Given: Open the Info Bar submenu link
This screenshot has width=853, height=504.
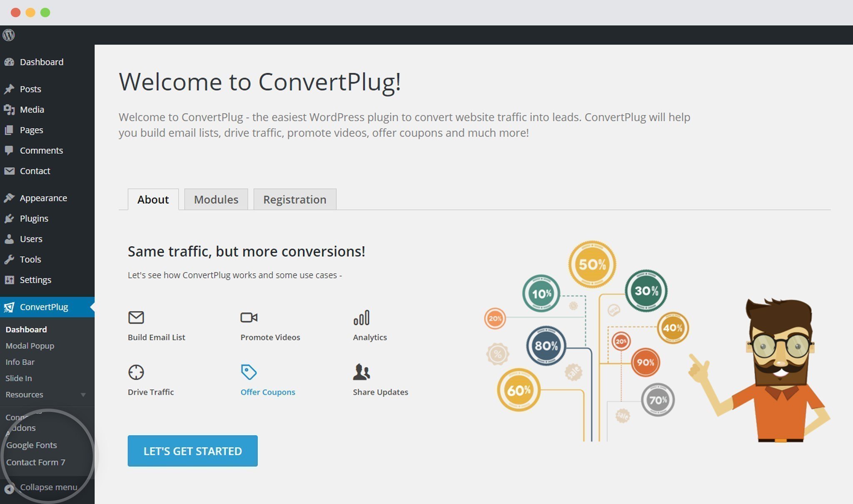Looking at the screenshot, I should coord(20,362).
